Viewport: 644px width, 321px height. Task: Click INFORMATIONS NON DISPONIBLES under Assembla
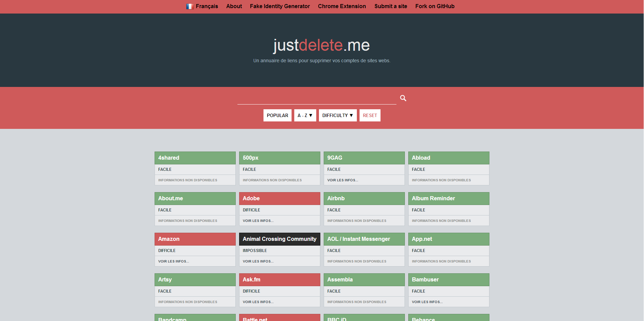tap(357, 302)
